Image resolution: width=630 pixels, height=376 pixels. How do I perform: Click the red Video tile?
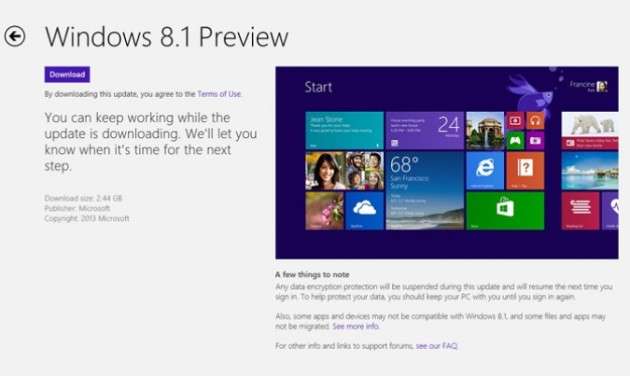tap(515, 121)
